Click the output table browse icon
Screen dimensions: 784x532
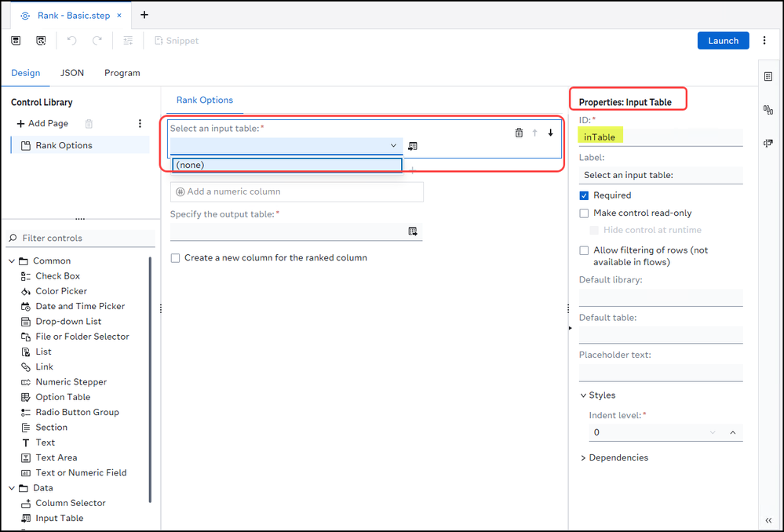point(413,231)
